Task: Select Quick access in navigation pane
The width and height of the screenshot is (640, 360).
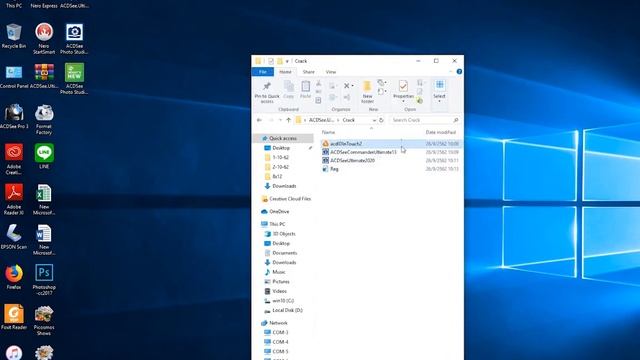Action: (283, 138)
